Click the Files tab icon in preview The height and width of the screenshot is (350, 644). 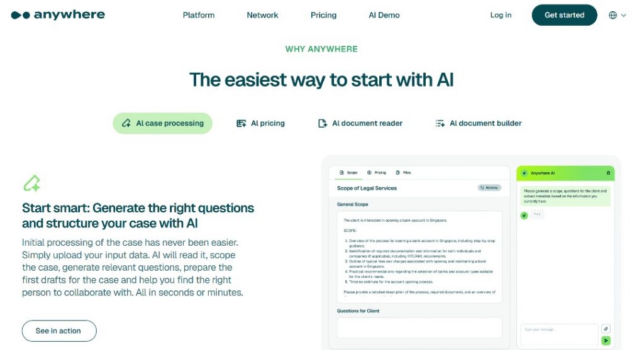click(x=397, y=173)
